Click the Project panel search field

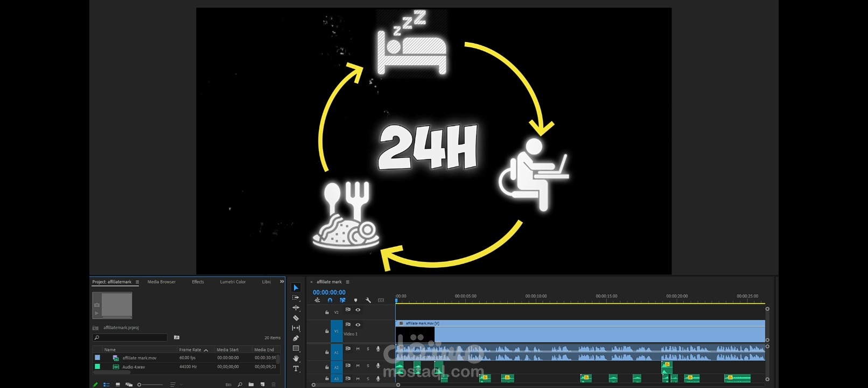tap(130, 337)
